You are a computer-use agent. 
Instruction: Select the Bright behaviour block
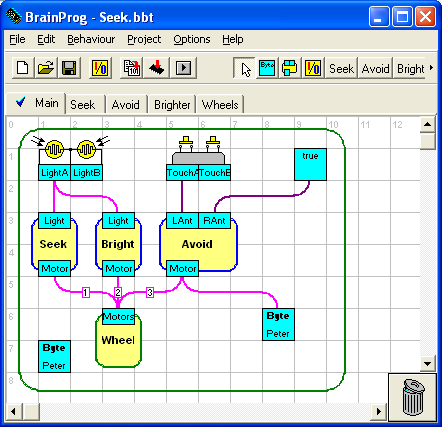(x=118, y=244)
